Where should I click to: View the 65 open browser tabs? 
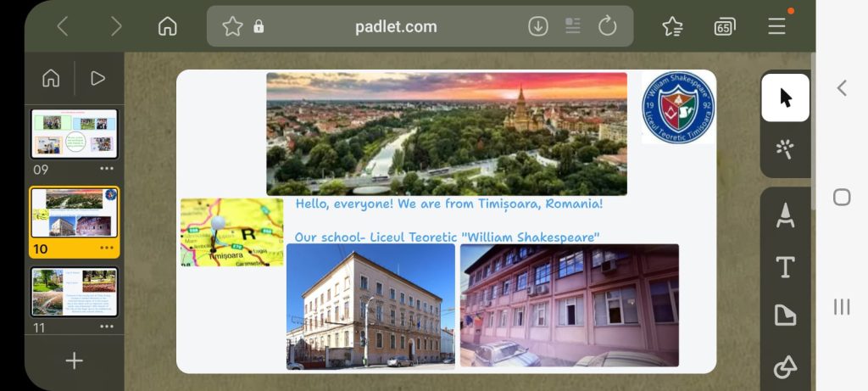725,26
